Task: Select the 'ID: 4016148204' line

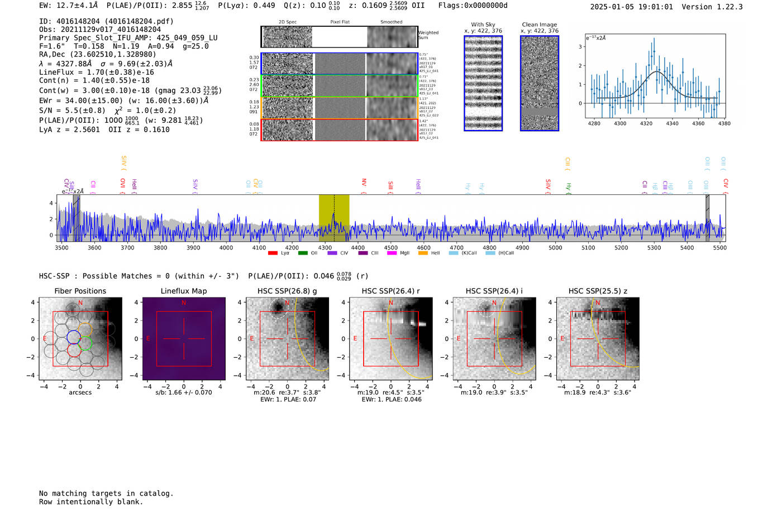Action: [106, 21]
